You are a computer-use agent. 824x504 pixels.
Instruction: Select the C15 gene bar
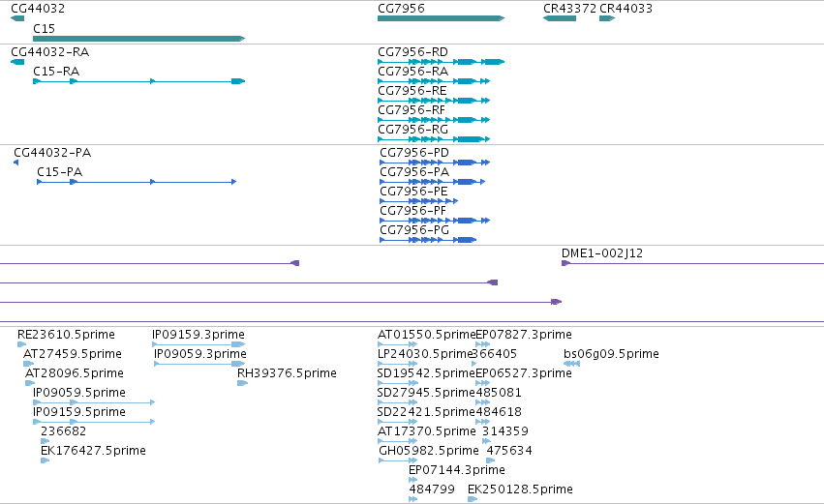point(138,39)
